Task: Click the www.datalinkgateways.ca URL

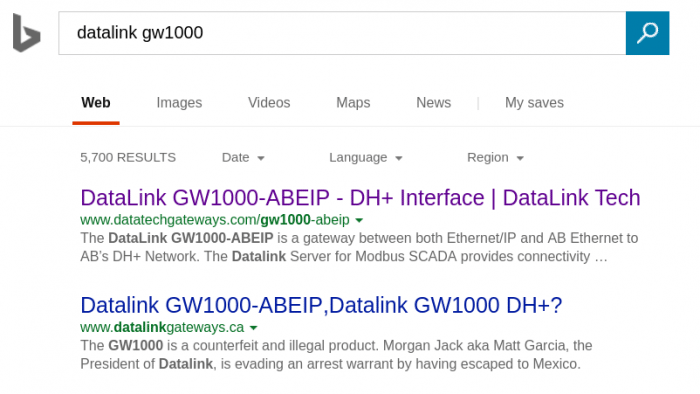Action: tap(162, 327)
